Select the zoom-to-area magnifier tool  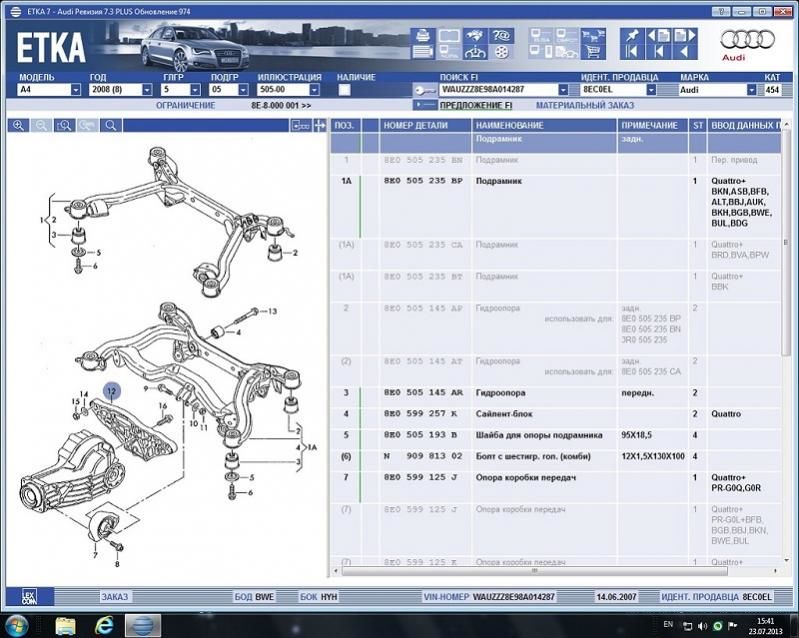pos(65,126)
